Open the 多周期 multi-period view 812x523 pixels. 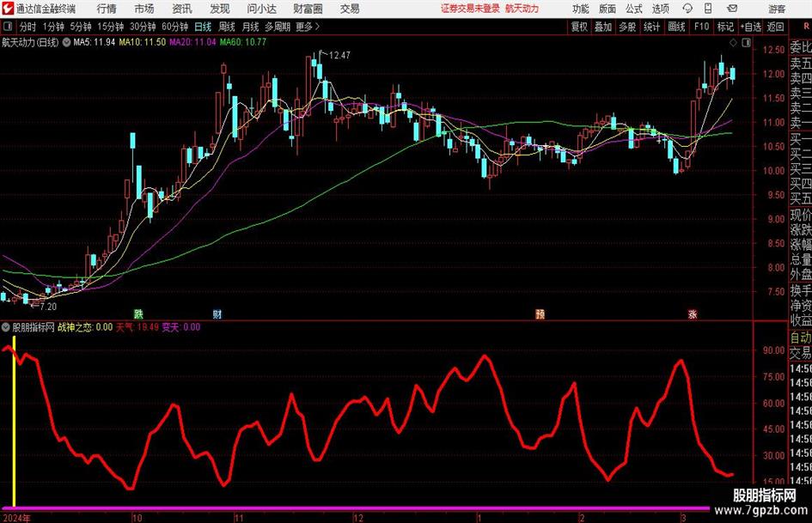(278, 27)
